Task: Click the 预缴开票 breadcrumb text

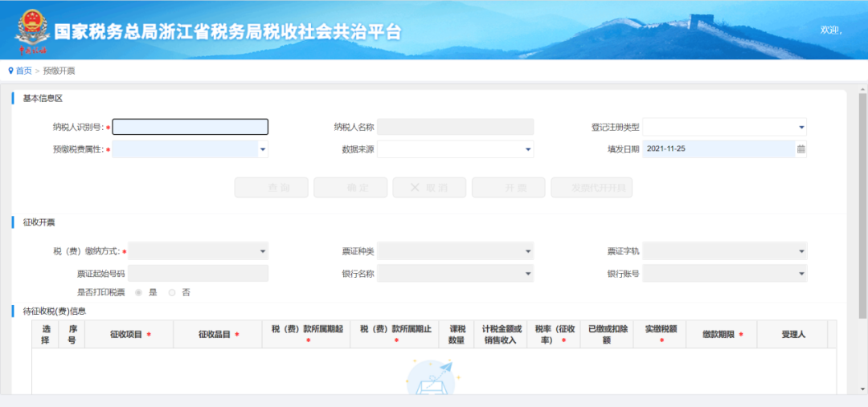Action: 59,71
